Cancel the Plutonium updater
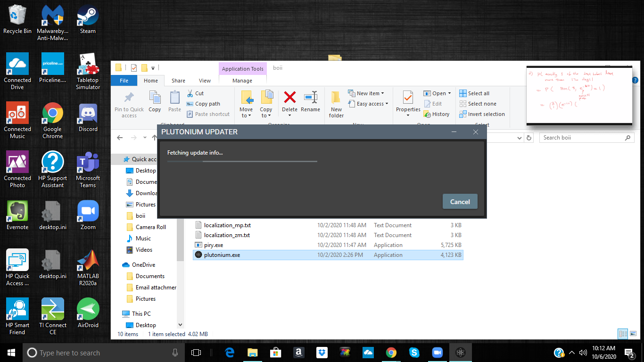 click(460, 202)
